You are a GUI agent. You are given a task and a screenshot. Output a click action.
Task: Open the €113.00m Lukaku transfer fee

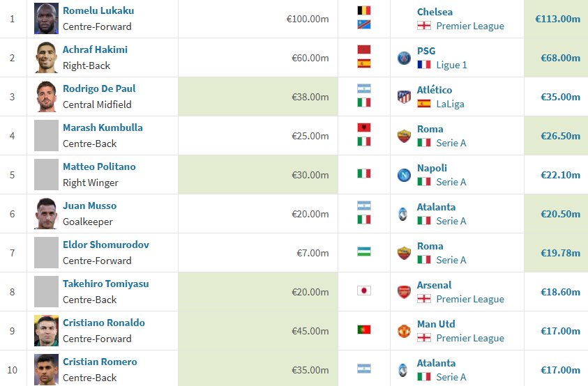tap(557, 19)
